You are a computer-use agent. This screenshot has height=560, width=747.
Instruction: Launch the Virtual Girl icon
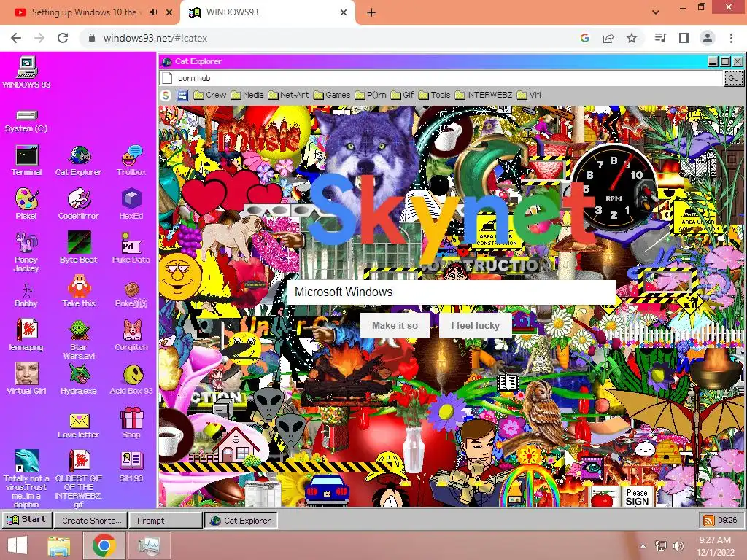(27, 379)
